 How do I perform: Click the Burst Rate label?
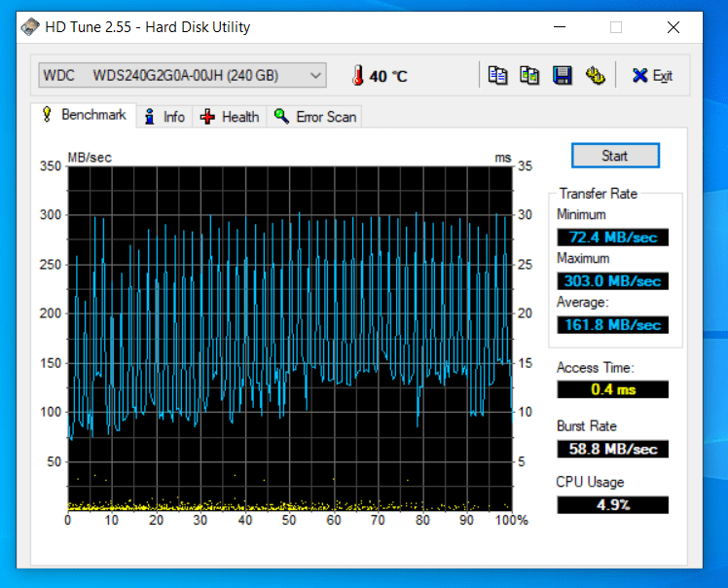pos(587,425)
